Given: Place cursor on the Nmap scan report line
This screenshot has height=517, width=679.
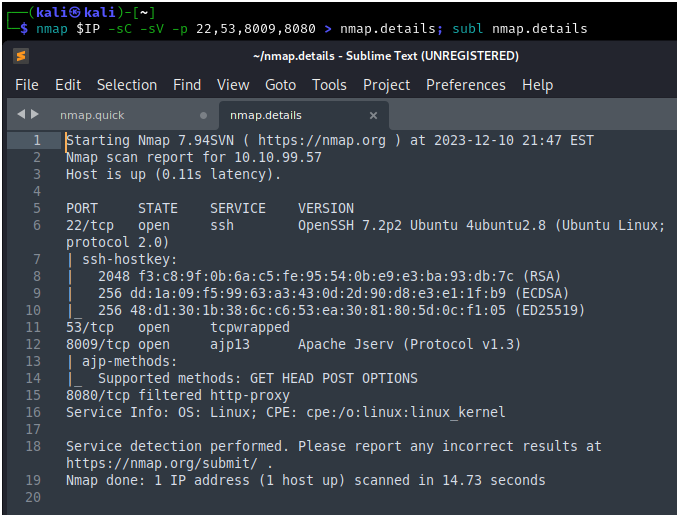Looking at the screenshot, I should point(193,157).
